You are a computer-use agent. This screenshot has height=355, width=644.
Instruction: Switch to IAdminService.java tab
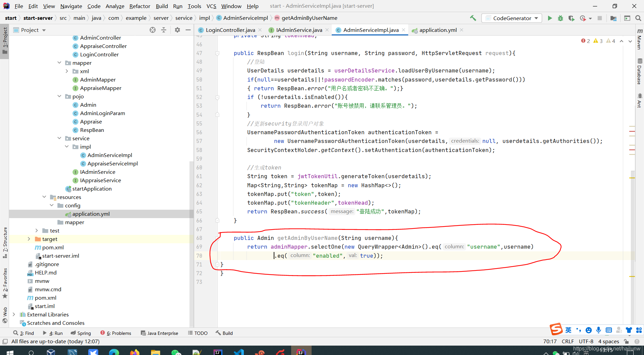click(x=299, y=30)
